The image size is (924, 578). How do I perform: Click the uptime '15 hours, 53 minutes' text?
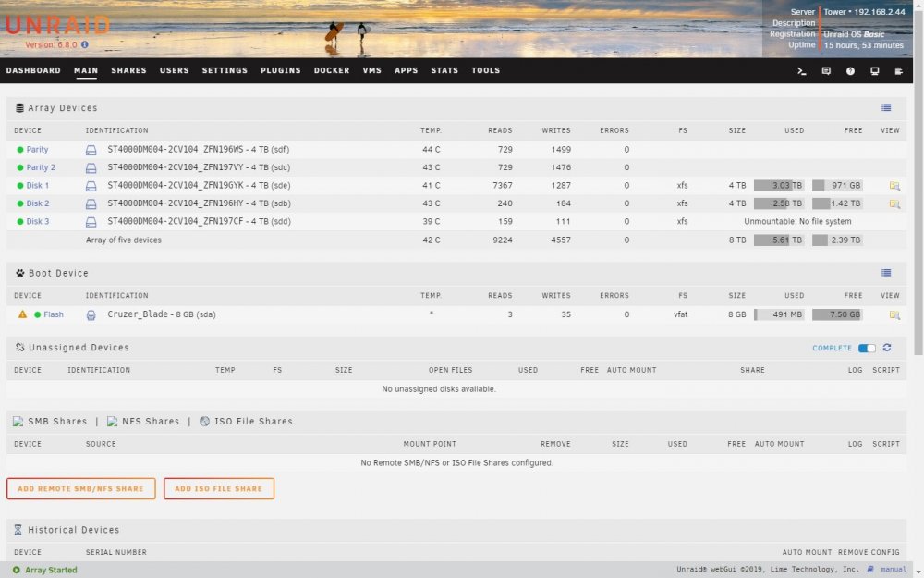coord(863,45)
